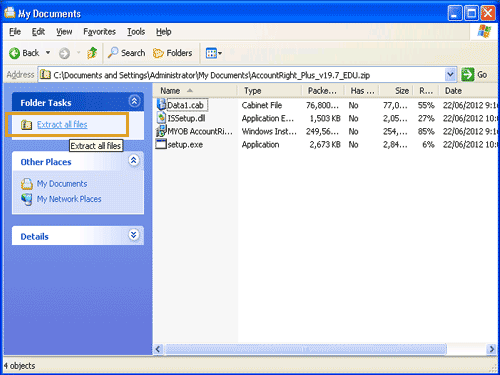
Task: Click the My Documents folder icon in sidebar
Action: pos(27,184)
